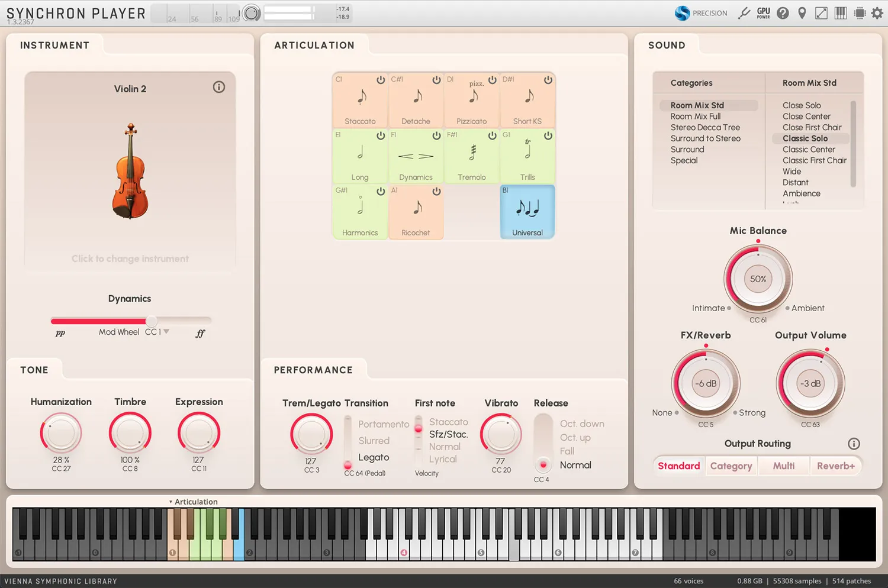Screen dimensions: 888x588
Task: Disable the Pizzicato articulation power toggle
Action: 492,80
